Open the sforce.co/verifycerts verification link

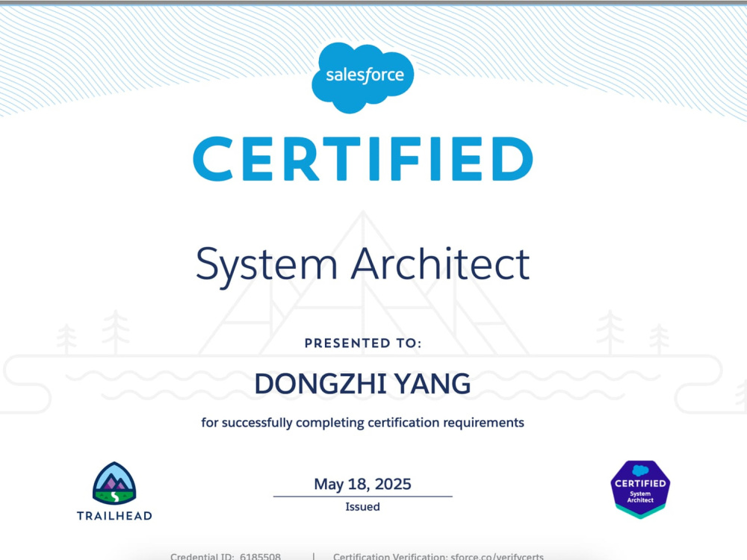(x=497, y=556)
